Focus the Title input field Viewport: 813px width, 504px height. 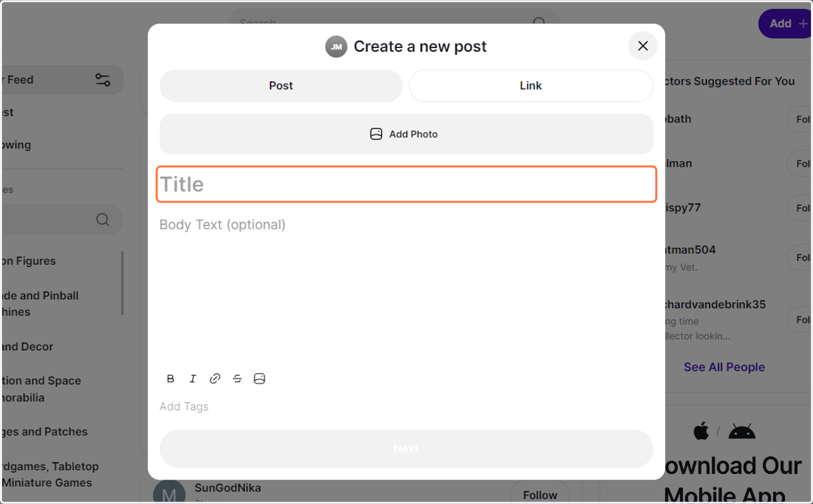click(x=406, y=184)
